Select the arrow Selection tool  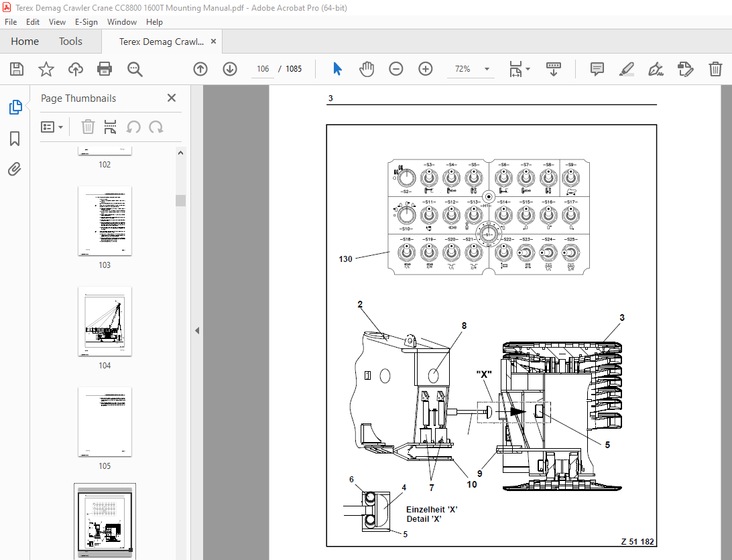(338, 69)
